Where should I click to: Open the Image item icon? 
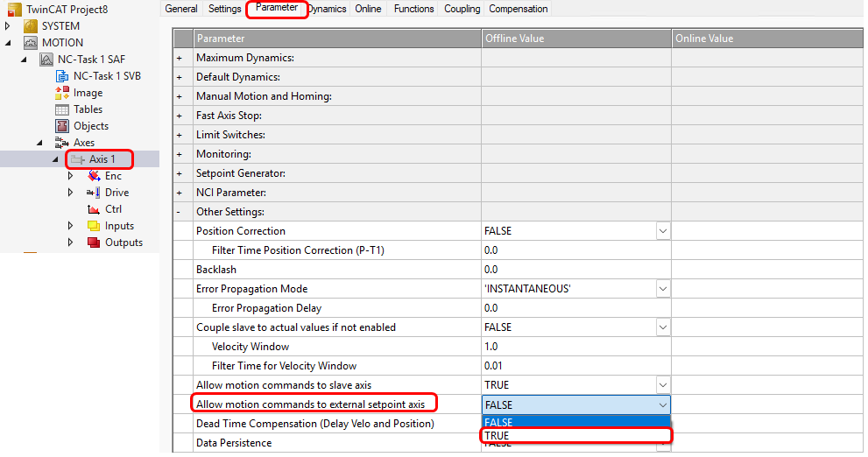pos(62,93)
